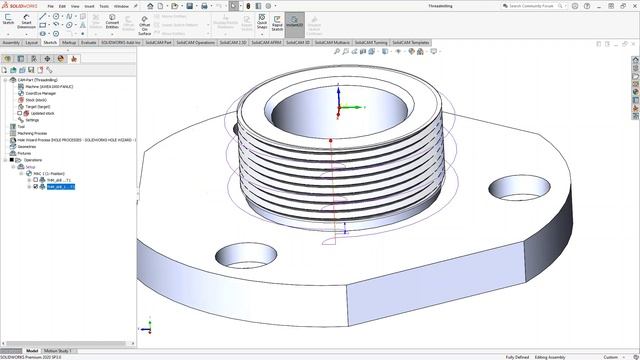This screenshot has height=360, width=640.
Task: Click Zoom to Area in the view toolbar
Action: click(x=346, y=51)
